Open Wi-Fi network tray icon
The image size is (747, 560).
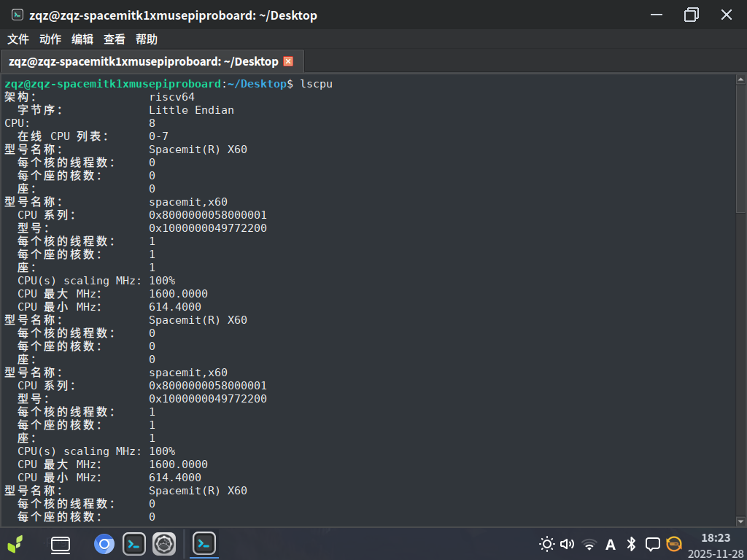tap(589, 544)
